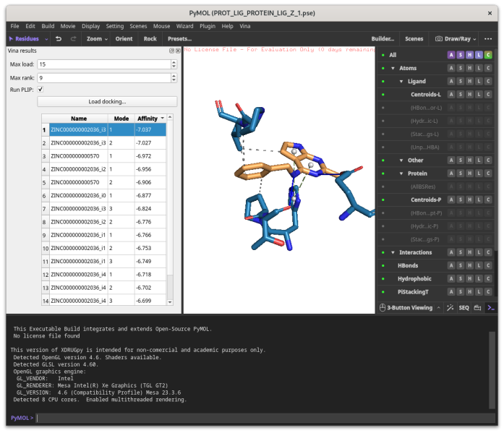Click the three-dots more options icon

click(488, 39)
